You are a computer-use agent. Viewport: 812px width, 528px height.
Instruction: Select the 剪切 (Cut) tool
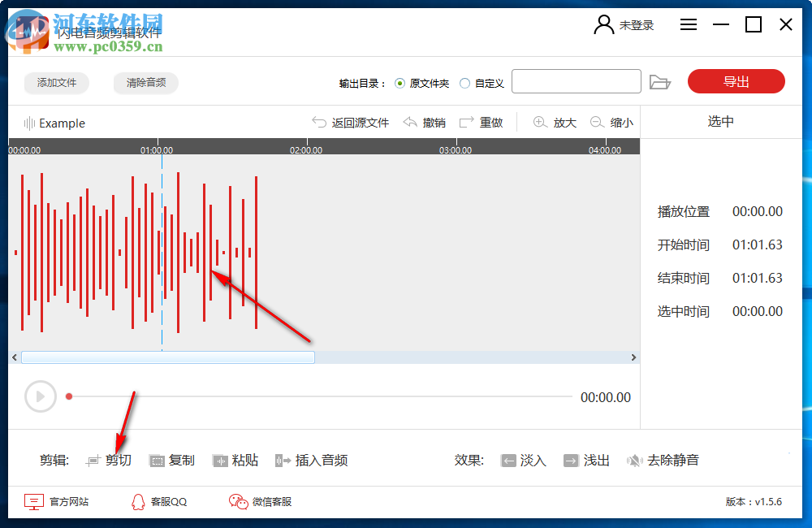(x=110, y=460)
